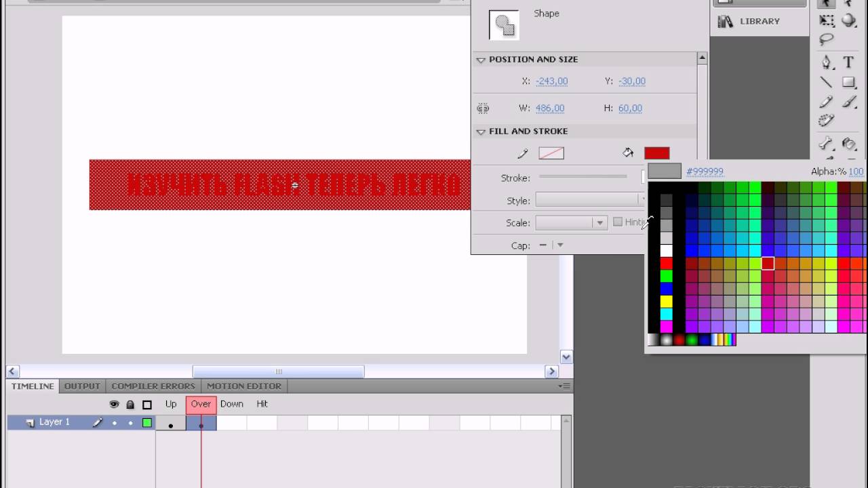The height and width of the screenshot is (488, 868).
Task: Click the stroke color swatch with red slash
Action: (x=551, y=154)
